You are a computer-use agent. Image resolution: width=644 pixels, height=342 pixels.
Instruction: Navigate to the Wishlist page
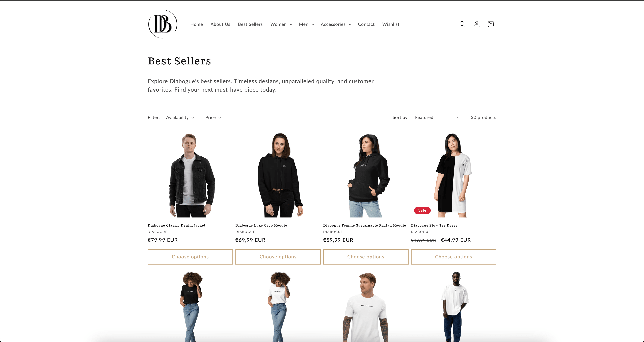[391, 24]
